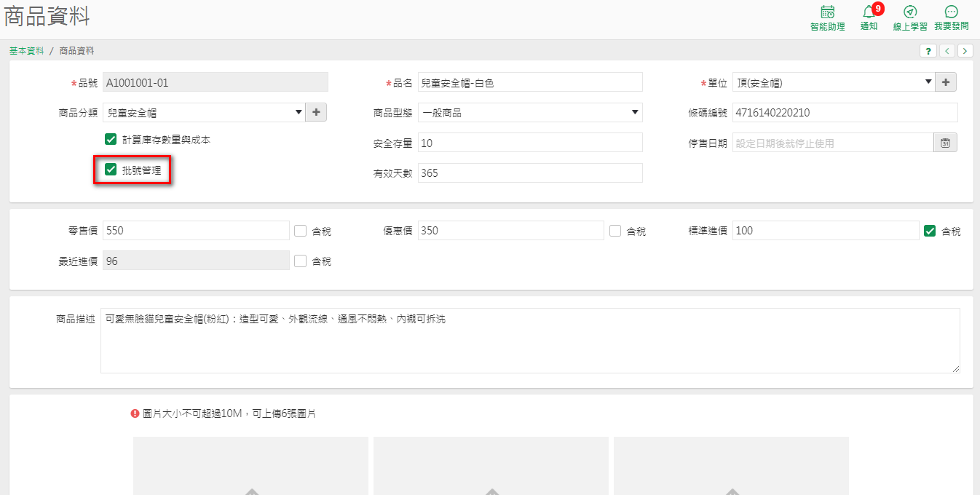Click the 條碼編號 input field
This screenshot has width=980, height=495.
pyautogui.click(x=845, y=112)
